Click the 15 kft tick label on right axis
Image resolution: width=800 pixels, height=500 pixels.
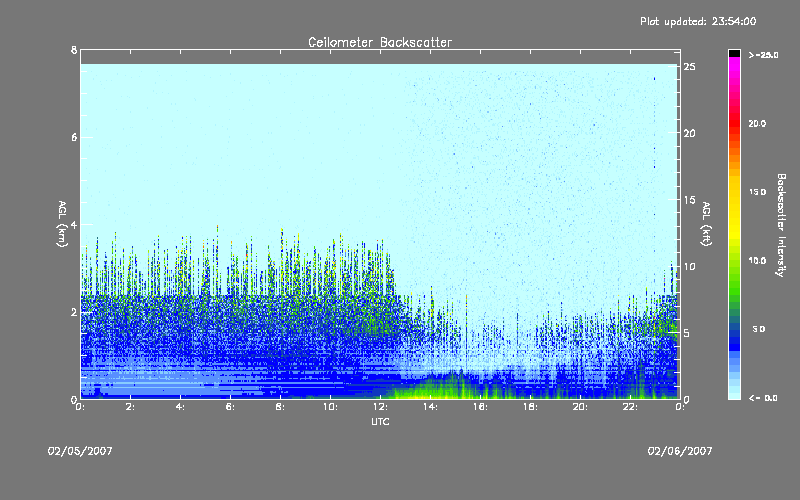point(690,200)
